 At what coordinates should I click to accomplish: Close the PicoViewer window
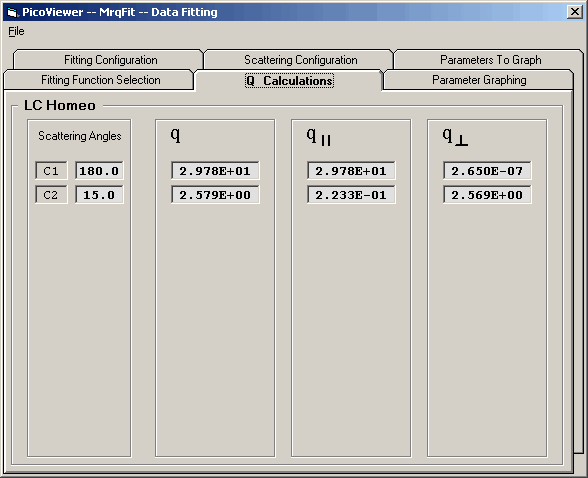coord(574,12)
